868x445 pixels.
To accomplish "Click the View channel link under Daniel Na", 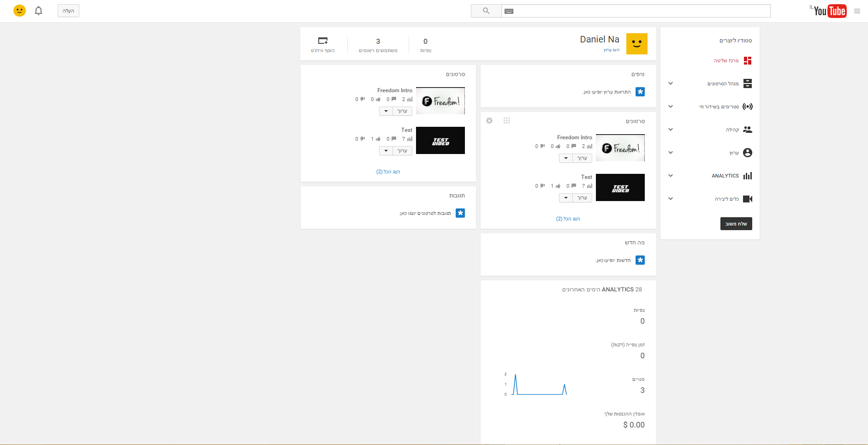I will click(x=611, y=50).
